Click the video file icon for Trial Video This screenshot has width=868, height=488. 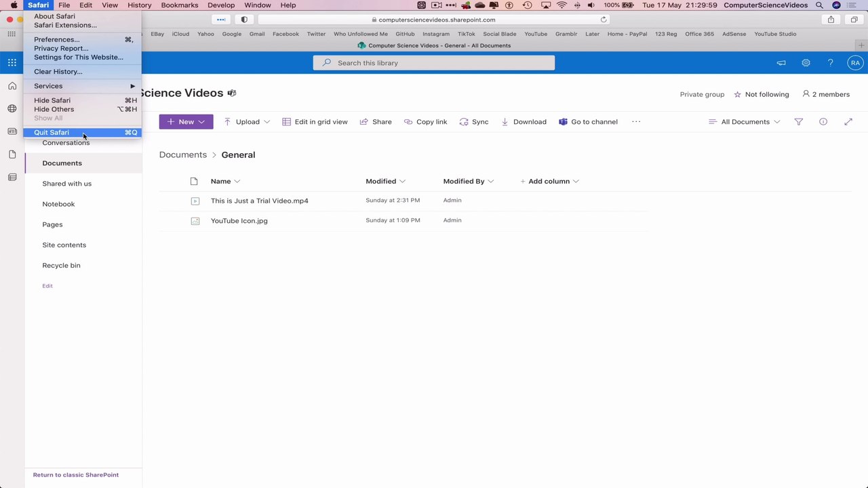pos(195,201)
